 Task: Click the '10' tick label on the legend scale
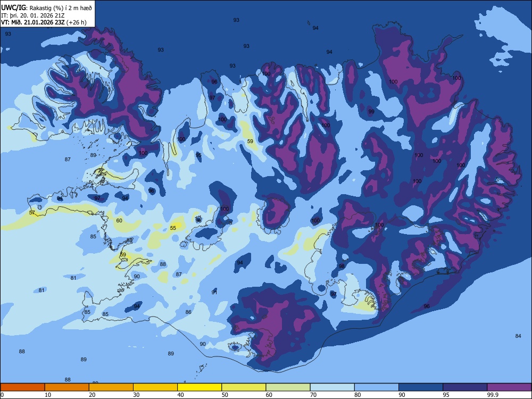(48, 395)
